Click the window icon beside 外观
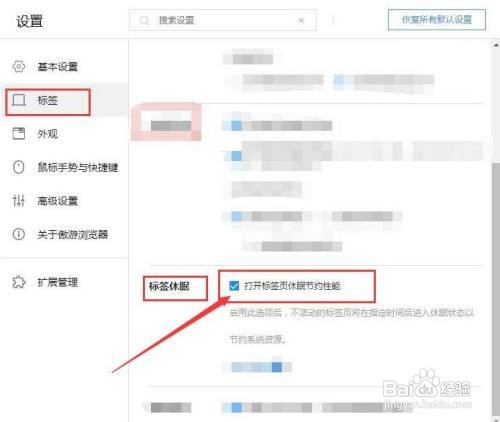 (x=19, y=133)
